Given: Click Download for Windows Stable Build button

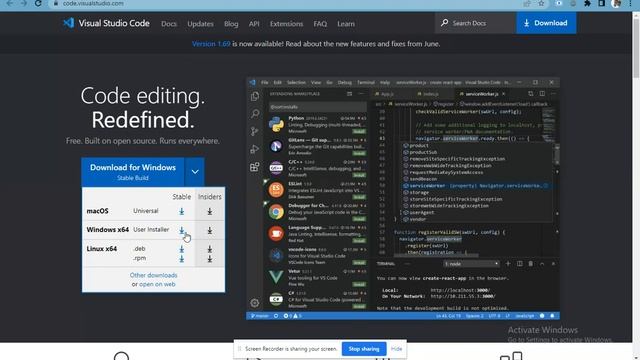Looking at the screenshot, I should point(133,172).
